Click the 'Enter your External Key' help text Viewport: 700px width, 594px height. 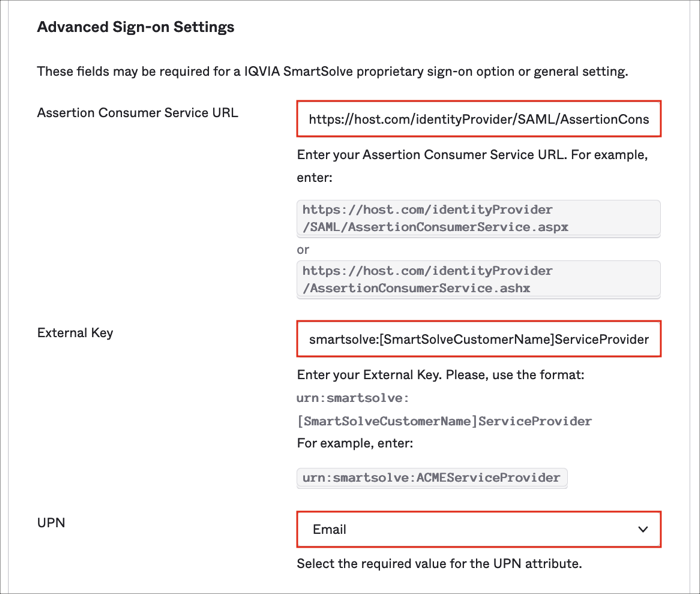(x=441, y=376)
